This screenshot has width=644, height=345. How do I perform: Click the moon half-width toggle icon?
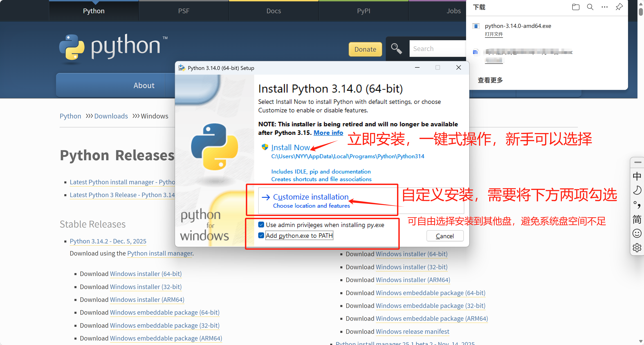pyautogui.click(x=637, y=190)
